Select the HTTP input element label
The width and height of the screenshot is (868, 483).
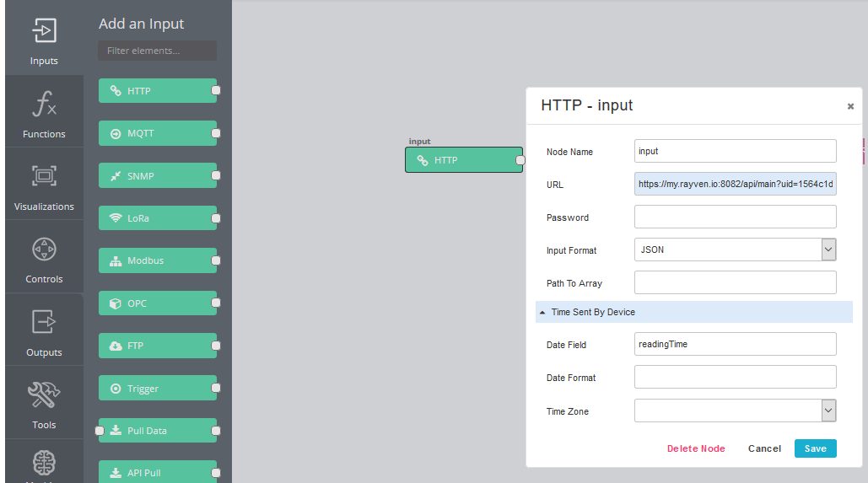pyautogui.click(x=139, y=91)
